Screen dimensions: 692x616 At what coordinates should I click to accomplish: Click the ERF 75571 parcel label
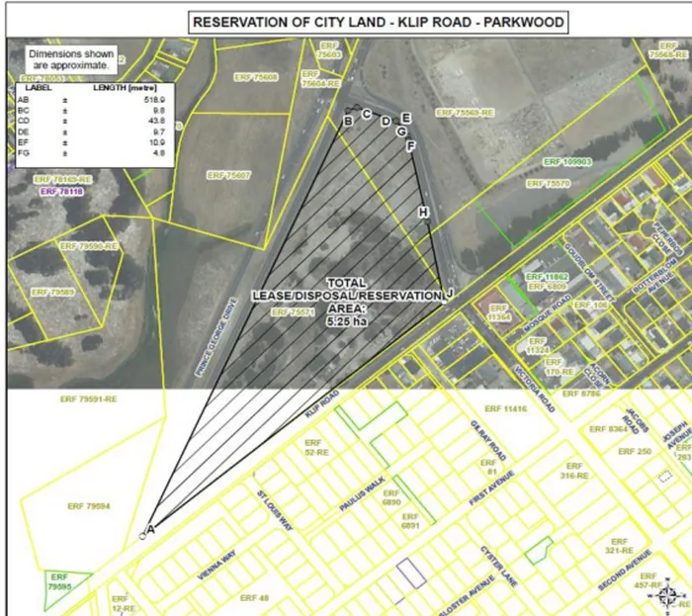[293, 312]
